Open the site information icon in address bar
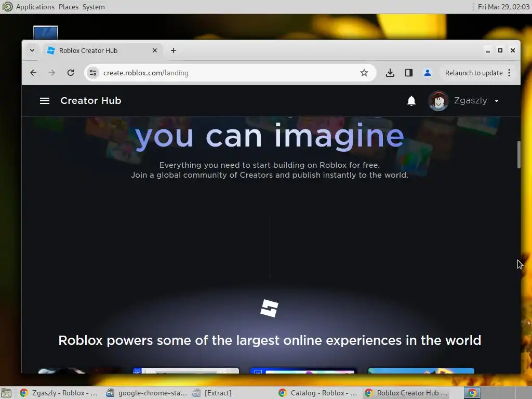Image resolution: width=532 pixels, height=399 pixels. [93, 73]
